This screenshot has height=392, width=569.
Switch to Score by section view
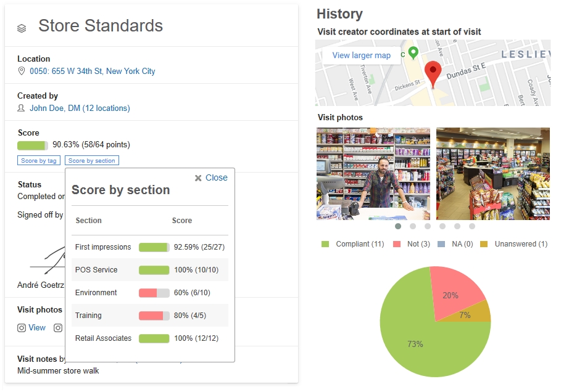(x=91, y=160)
